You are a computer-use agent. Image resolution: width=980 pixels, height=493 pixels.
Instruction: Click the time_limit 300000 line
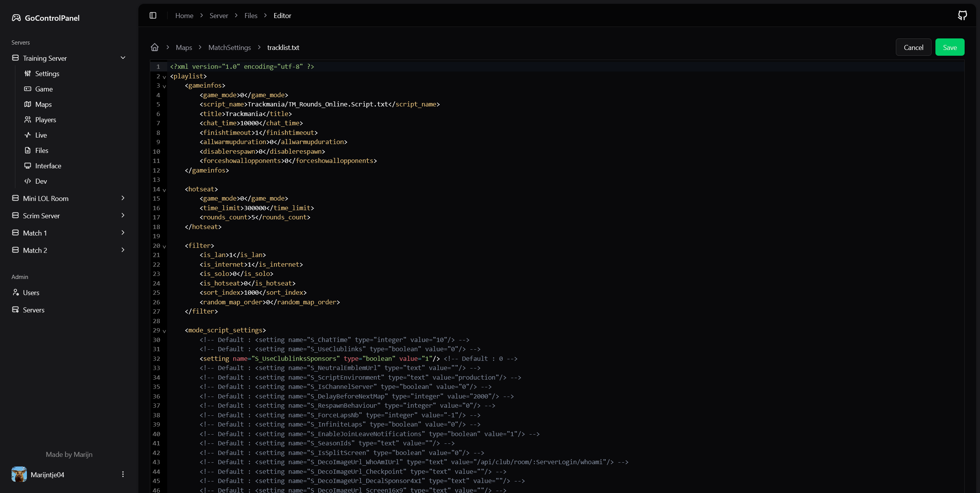257,208
